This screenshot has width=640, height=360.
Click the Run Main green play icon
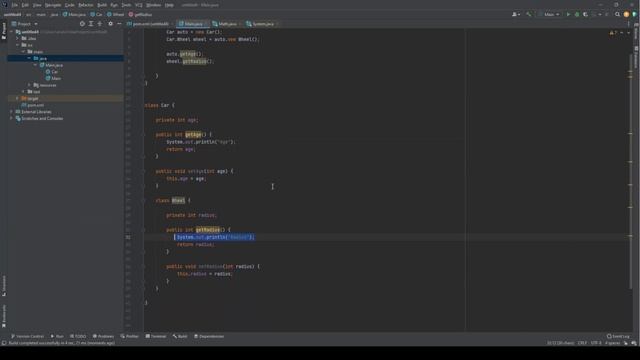(x=568, y=14)
